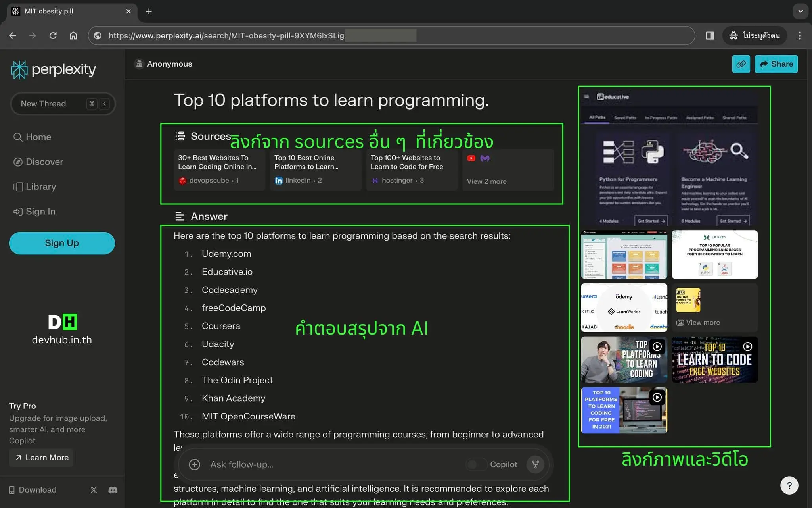This screenshot has width=812, height=508.
Task: Click The Odin Project in the answer list
Action: (237, 380)
